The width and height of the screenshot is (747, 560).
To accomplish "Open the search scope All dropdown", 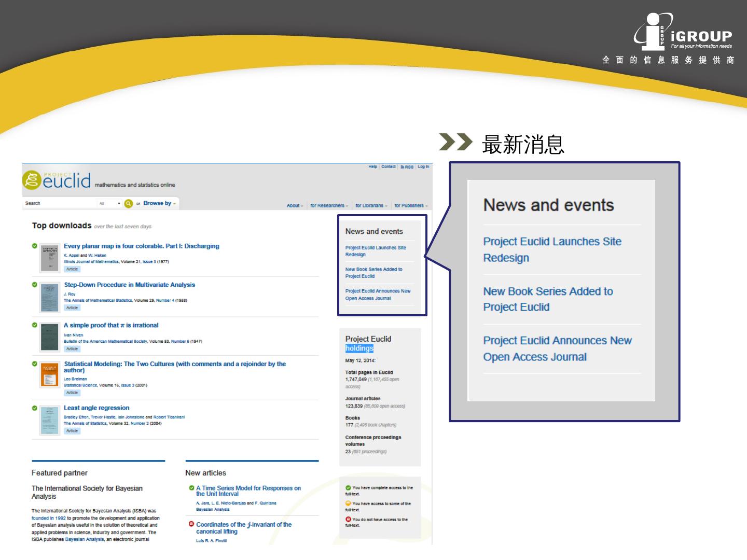I will (109, 203).
